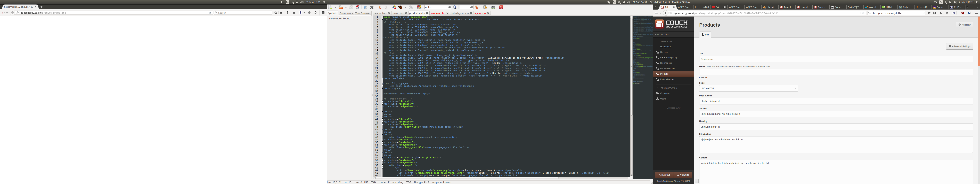Open Advanced Settings in Couch
Image resolution: width=980 pixels, height=184 pixels.
(x=959, y=46)
